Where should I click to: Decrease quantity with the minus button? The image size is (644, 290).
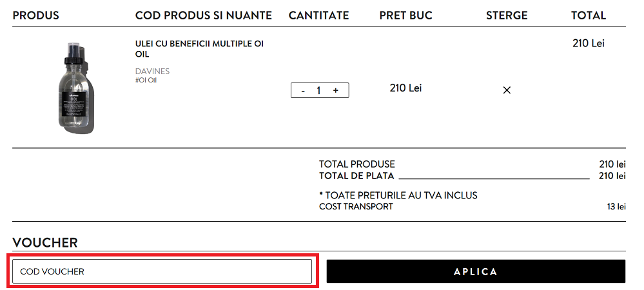303,91
